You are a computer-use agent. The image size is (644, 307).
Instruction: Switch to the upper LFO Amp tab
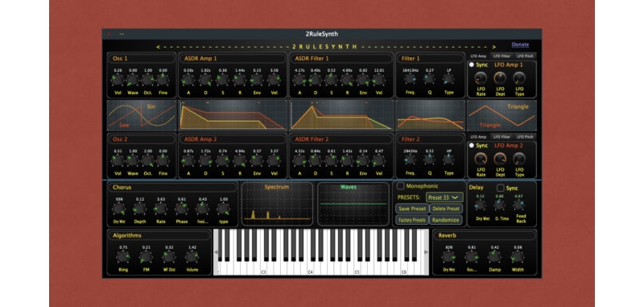coord(478,56)
